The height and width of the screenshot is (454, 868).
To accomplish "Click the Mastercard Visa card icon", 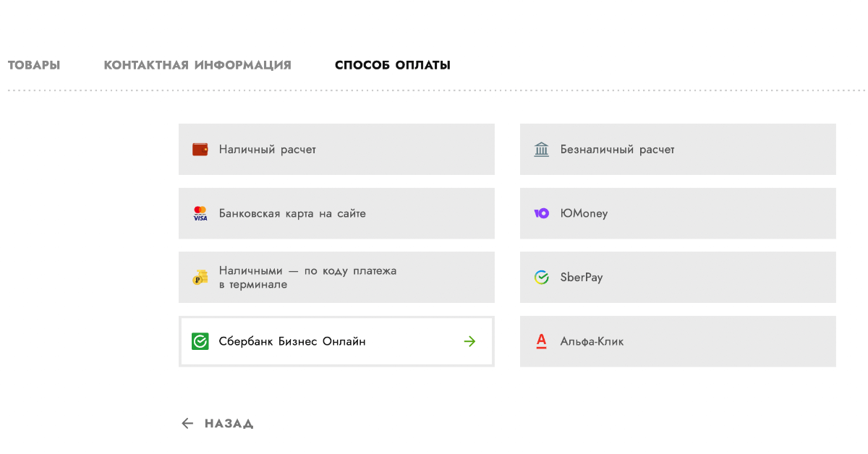I will pos(200,213).
